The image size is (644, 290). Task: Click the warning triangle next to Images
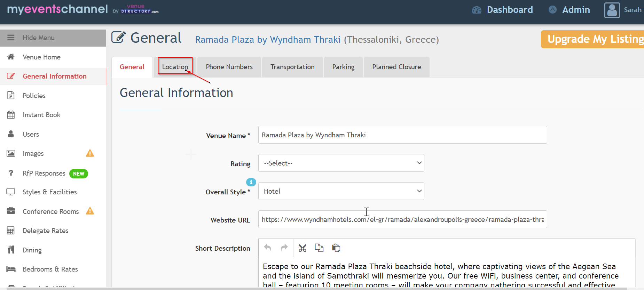(90, 153)
